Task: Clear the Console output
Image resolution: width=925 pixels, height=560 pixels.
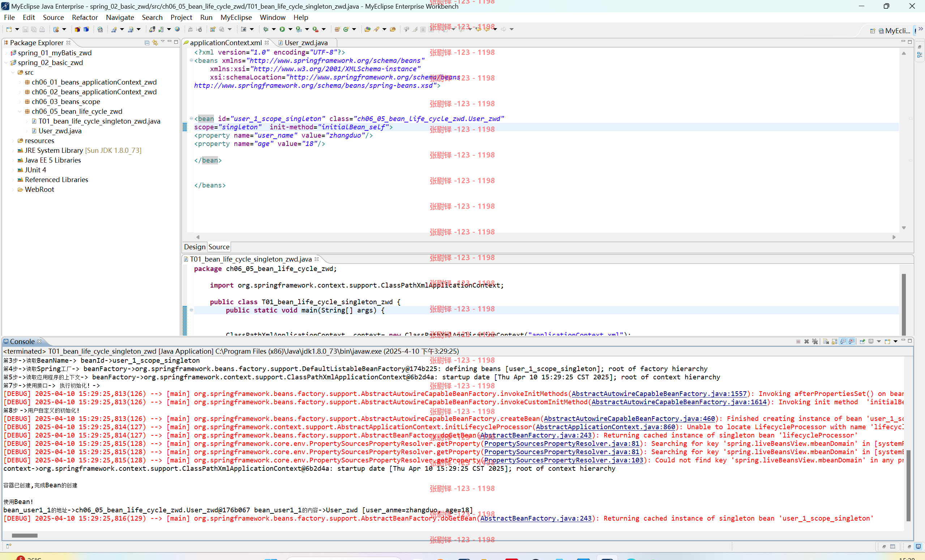Action: pyautogui.click(x=826, y=341)
